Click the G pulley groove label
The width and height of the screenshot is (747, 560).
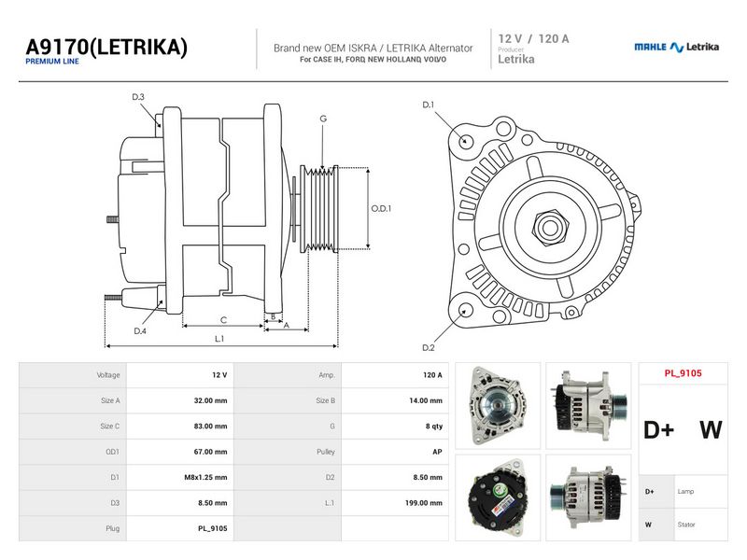(323, 119)
